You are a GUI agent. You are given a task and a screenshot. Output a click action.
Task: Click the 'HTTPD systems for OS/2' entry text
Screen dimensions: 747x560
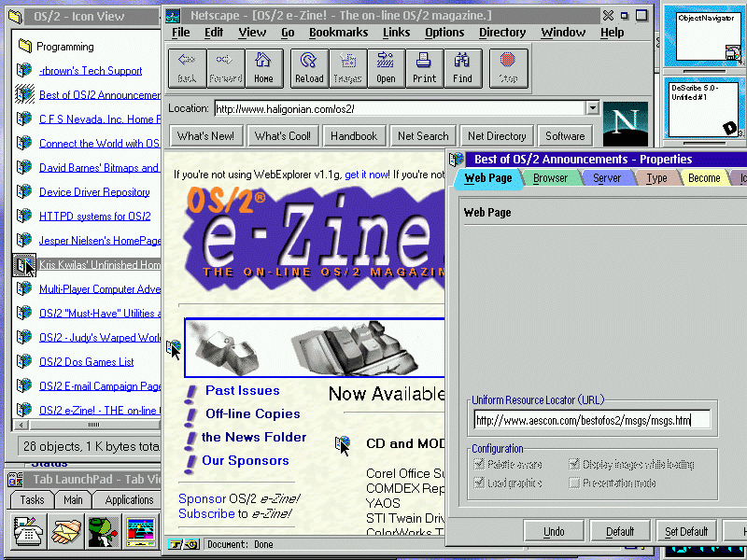[x=95, y=217]
